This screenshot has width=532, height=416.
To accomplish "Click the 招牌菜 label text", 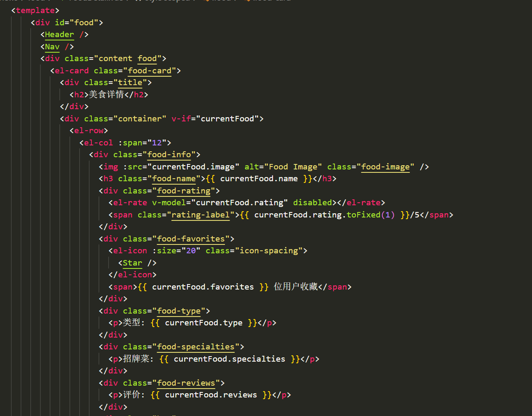I will 136,359.
